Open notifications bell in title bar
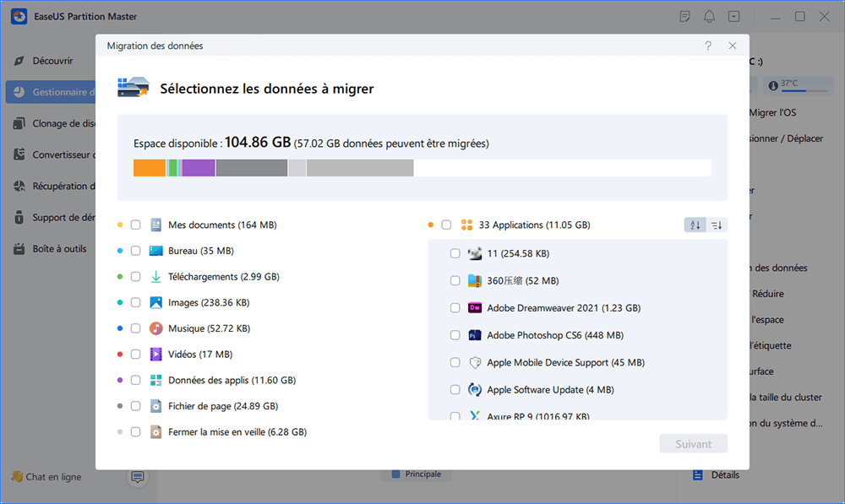The width and height of the screenshot is (845, 504). (709, 17)
